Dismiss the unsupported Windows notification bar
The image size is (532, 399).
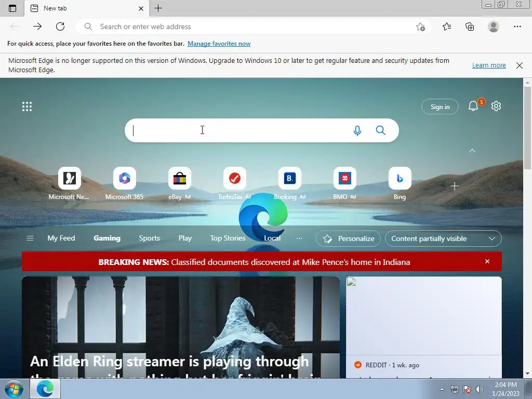click(x=519, y=65)
